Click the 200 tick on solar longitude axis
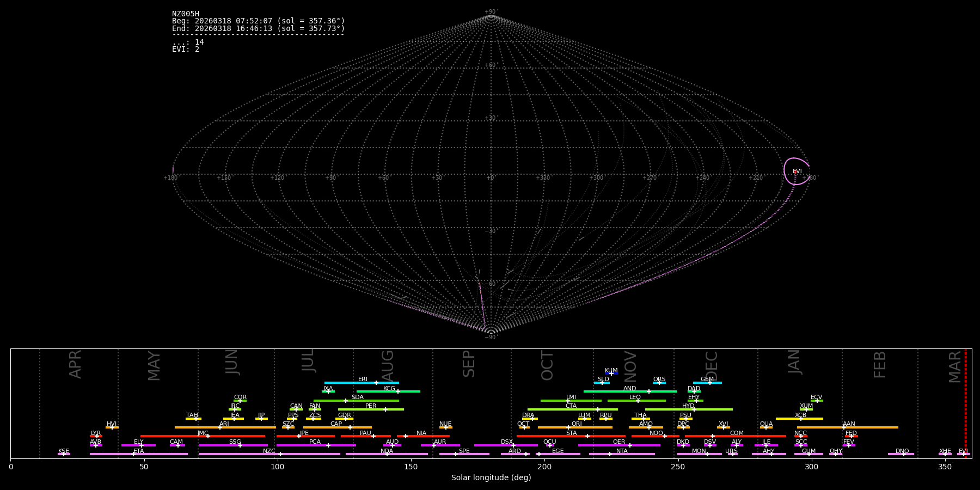This screenshot has height=490, width=980. [544, 467]
